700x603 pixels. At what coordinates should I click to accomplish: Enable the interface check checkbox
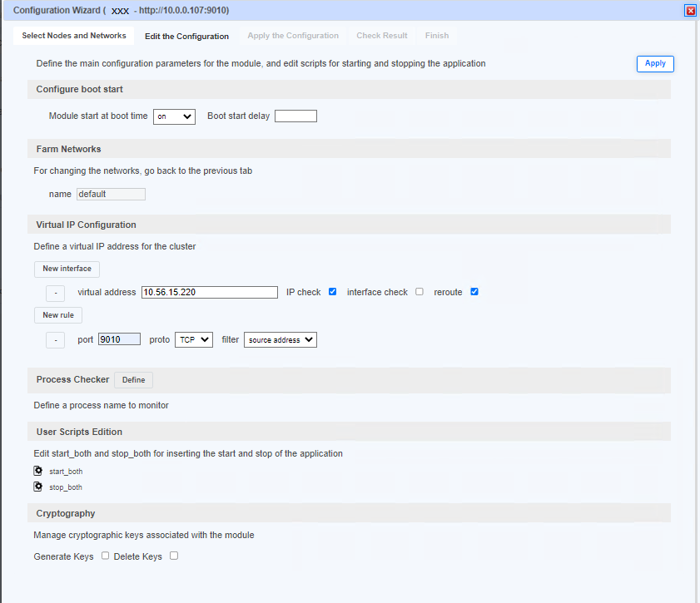pos(418,291)
